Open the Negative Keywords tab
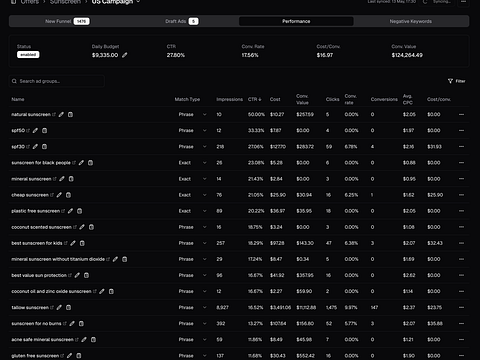This screenshot has height=360, width=480. click(411, 21)
